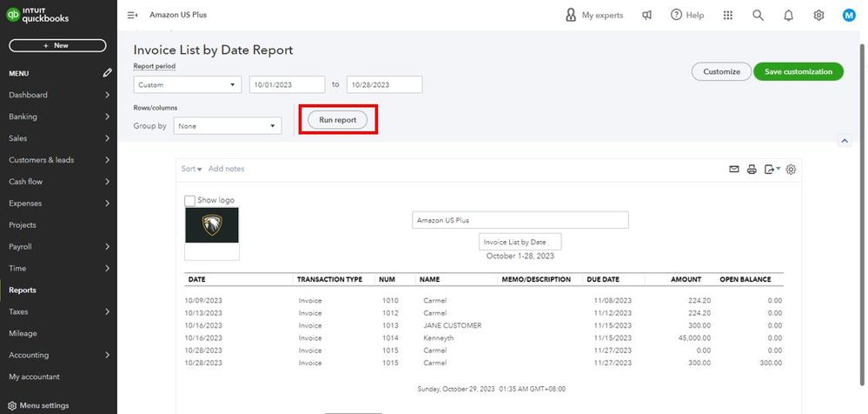Screen dimensions: 868x414
Task: Open the Group by None dropdown
Action: [x=228, y=126]
